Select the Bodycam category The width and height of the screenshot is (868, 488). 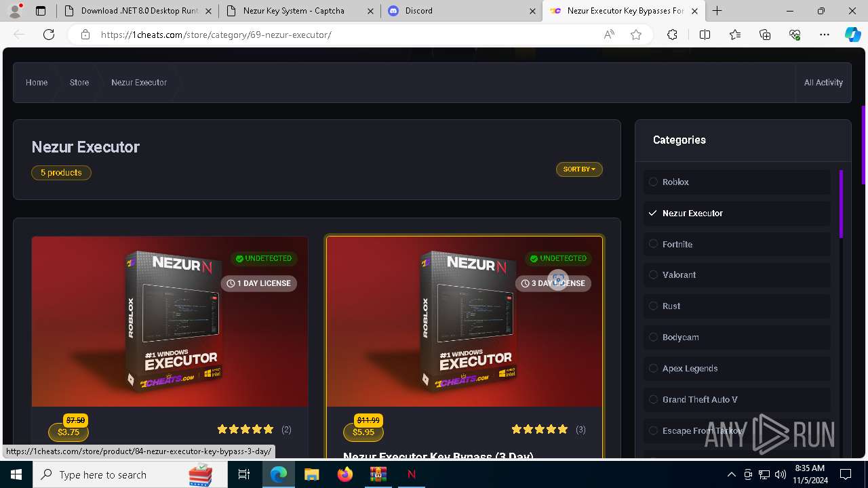point(737,337)
